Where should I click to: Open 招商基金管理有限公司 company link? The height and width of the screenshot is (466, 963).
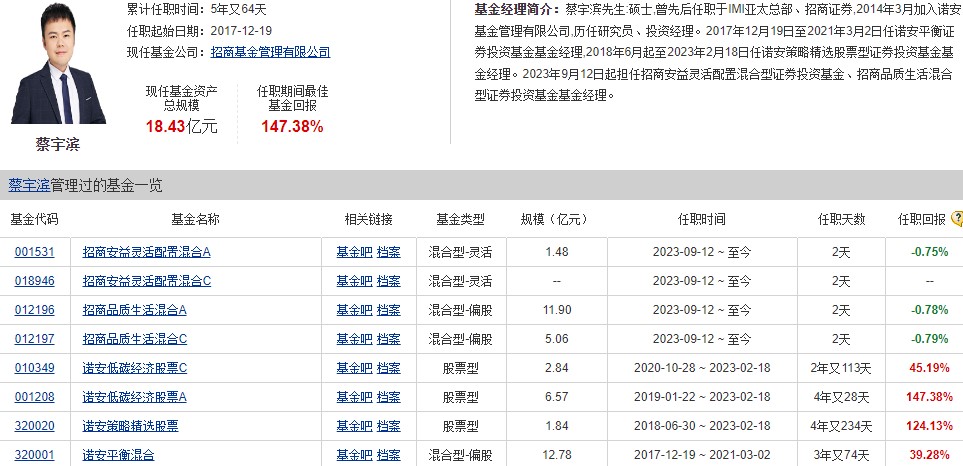[x=270, y=52]
